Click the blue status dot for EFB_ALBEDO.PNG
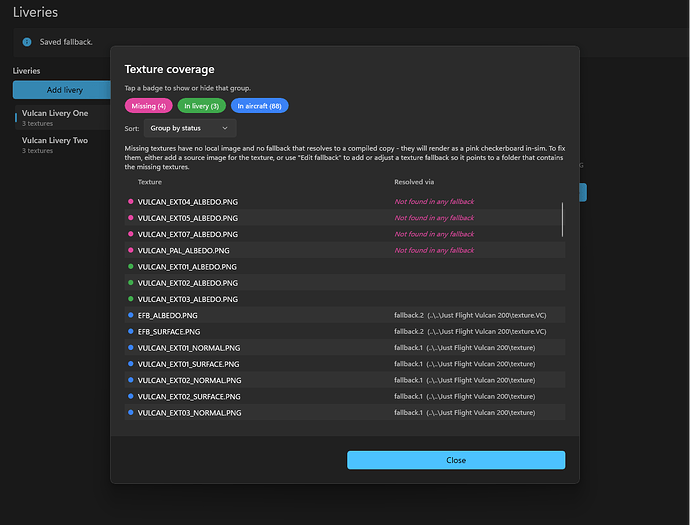 [x=131, y=315]
